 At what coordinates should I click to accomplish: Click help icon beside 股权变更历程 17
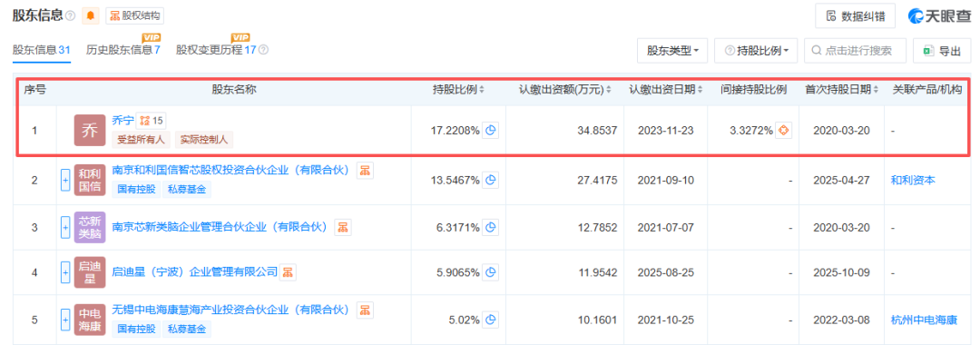[x=264, y=50]
